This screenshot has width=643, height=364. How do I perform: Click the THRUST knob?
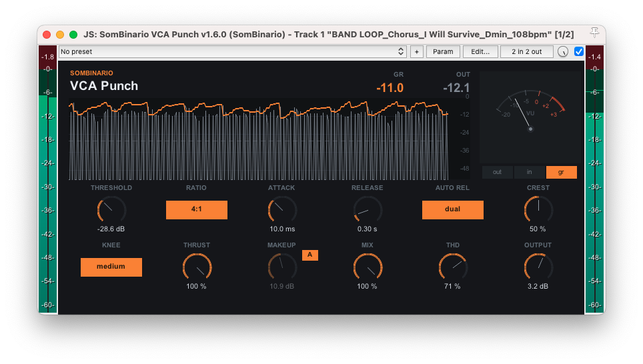click(x=197, y=268)
